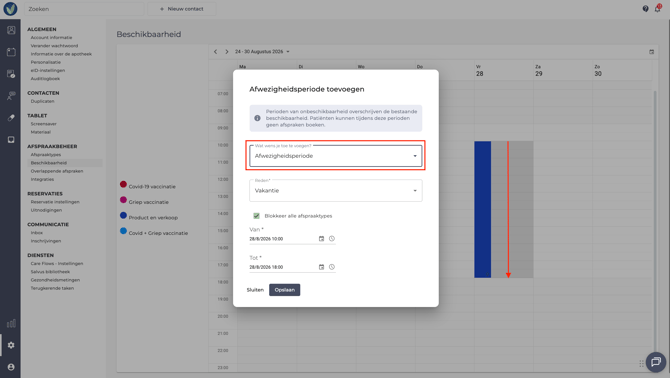Open the bar chart statistics icon
Screen dimensions: 670x378
pyautogui.click(x=11, y=323)
